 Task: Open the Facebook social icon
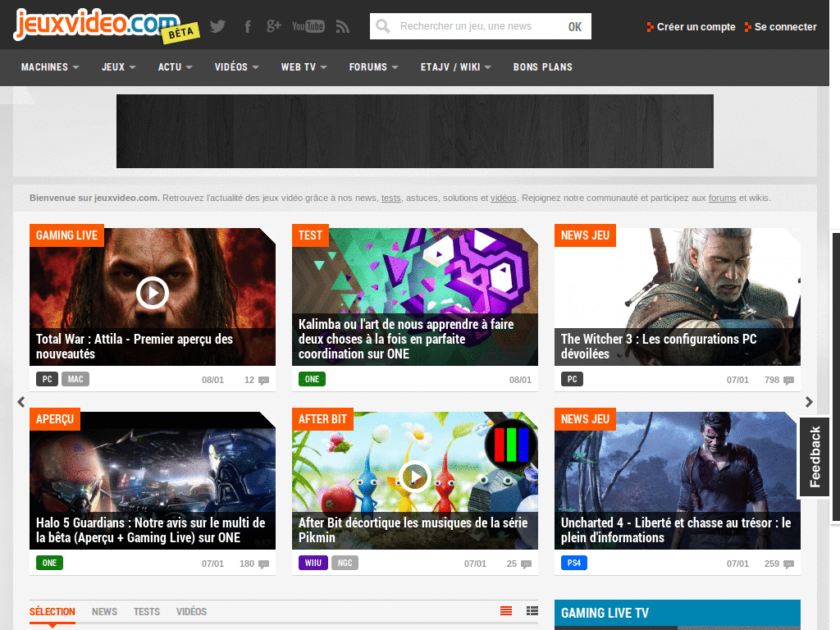point(248,26)
